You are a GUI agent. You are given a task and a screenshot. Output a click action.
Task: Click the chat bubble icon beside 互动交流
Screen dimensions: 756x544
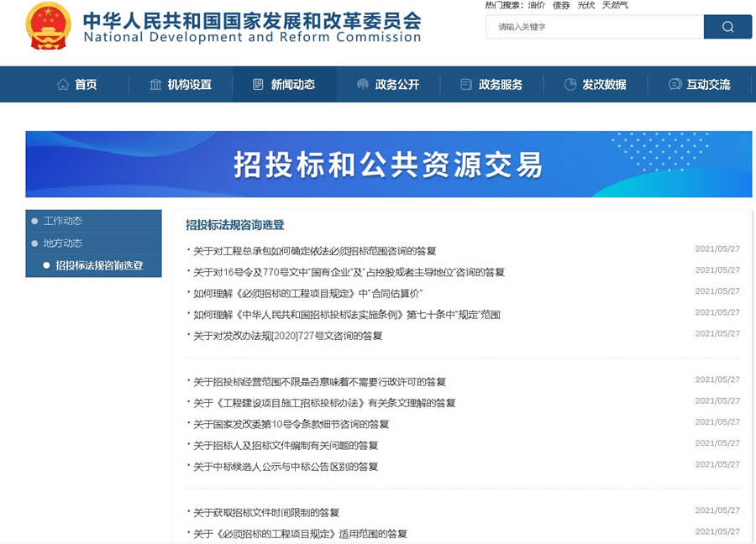pyautogui.click(x=675, y=84)
